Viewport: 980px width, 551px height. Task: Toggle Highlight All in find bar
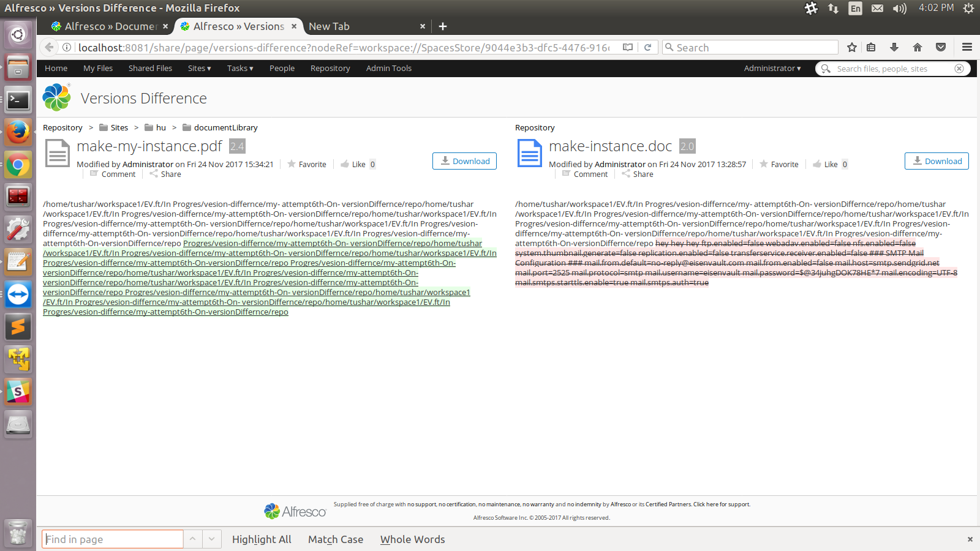(262, 539)
